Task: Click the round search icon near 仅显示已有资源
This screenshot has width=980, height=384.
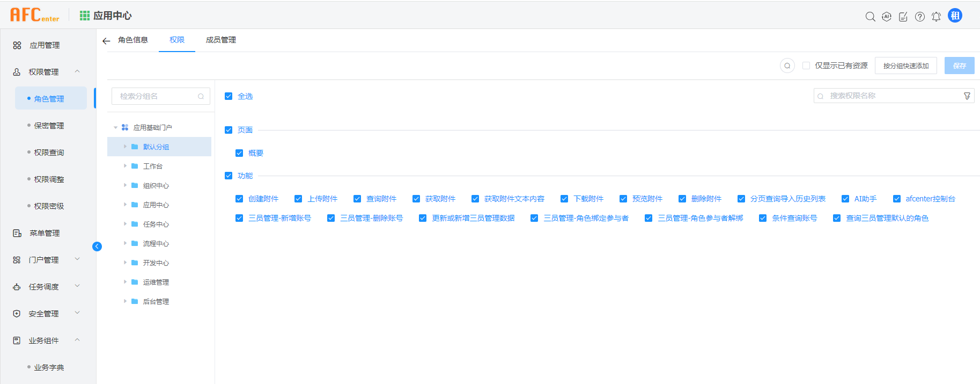Action: (787, 66)
